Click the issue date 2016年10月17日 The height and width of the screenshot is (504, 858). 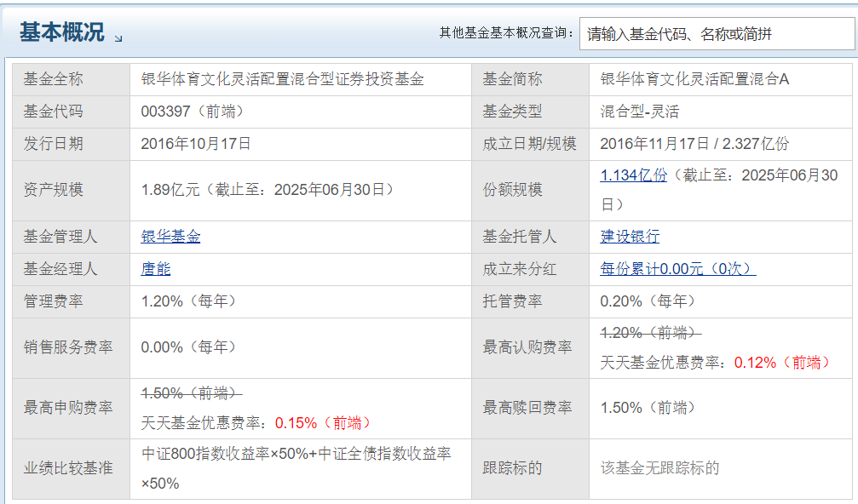[196, 144]
